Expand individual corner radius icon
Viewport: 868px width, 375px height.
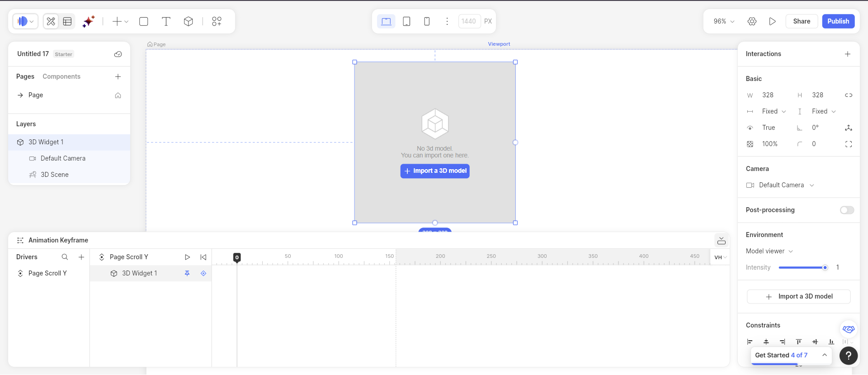tap(849, 144)
